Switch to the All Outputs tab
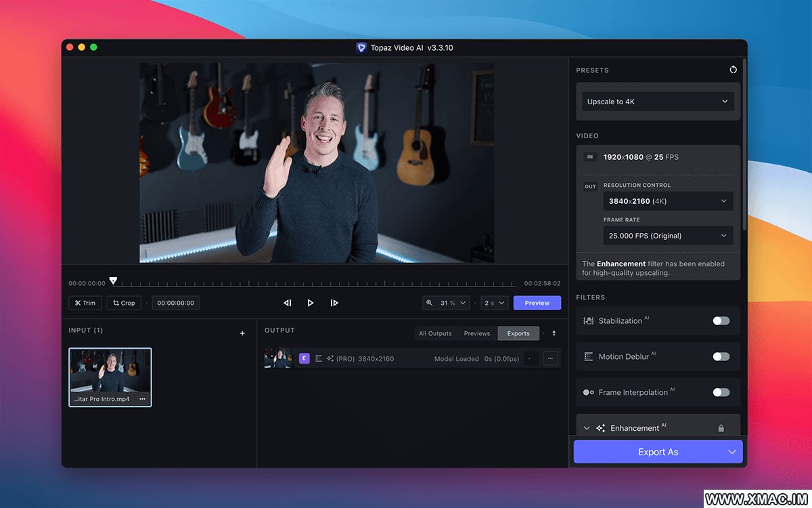Image resolution: width=812 pixels, height=508 pixels. [x=435, y=333]
